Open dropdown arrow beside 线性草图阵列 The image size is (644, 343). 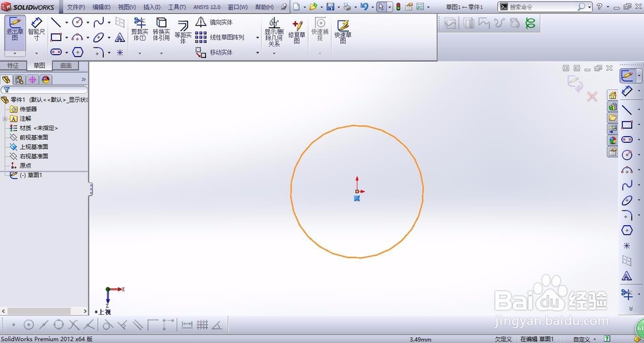(258, 38)
